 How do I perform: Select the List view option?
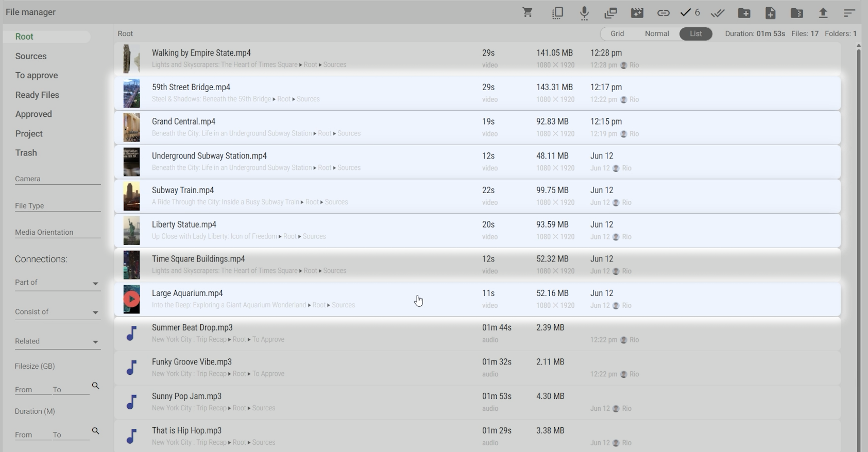(x=695, y=33)
